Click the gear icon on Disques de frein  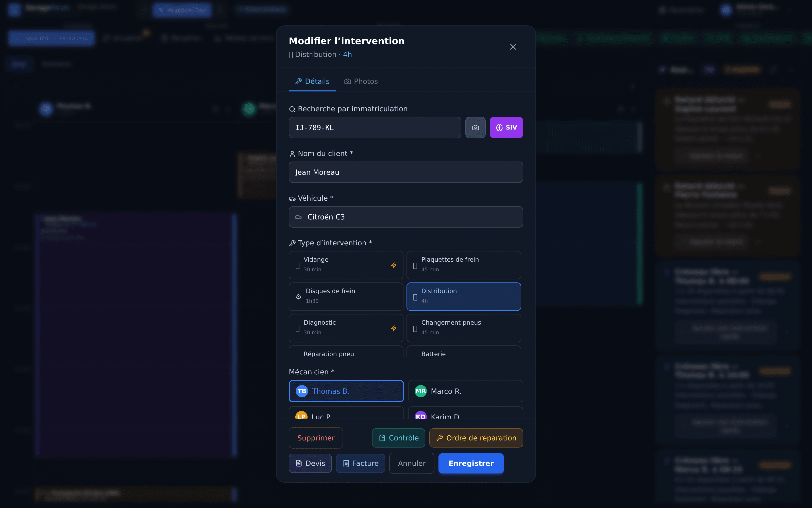point(298,297)
